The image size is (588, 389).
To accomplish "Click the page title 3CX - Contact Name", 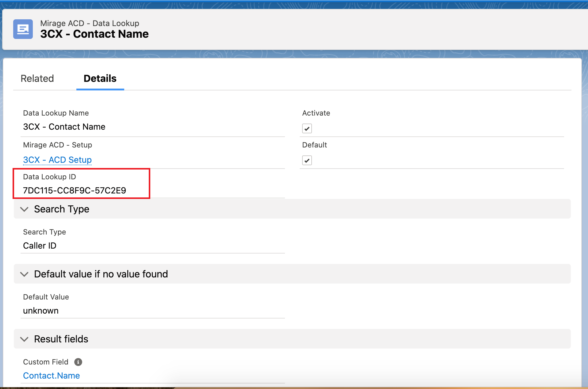I will (94, 34).
